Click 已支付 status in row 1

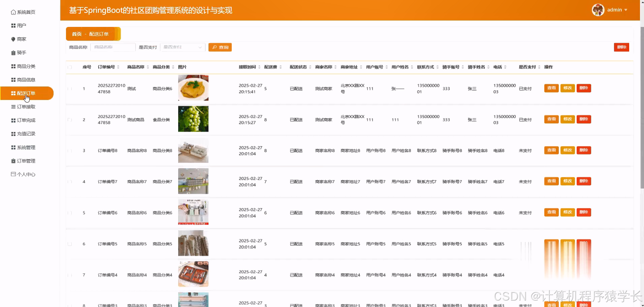[525, 89]
